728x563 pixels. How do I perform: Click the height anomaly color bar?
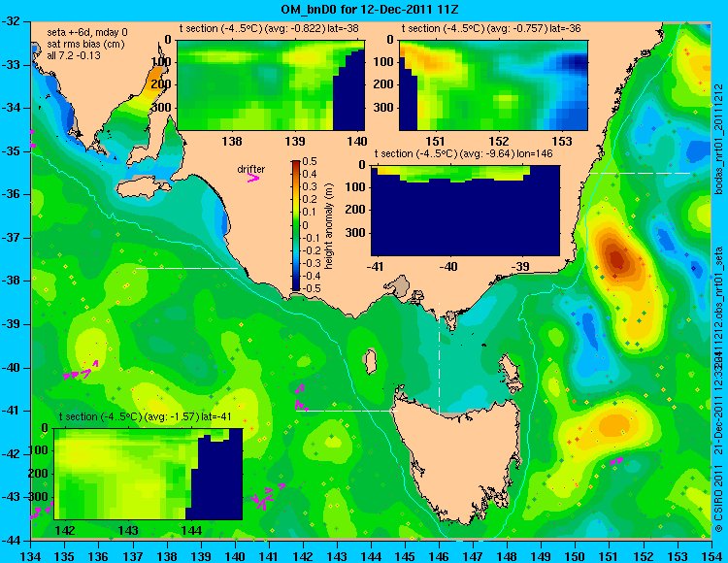coord(296,225)
